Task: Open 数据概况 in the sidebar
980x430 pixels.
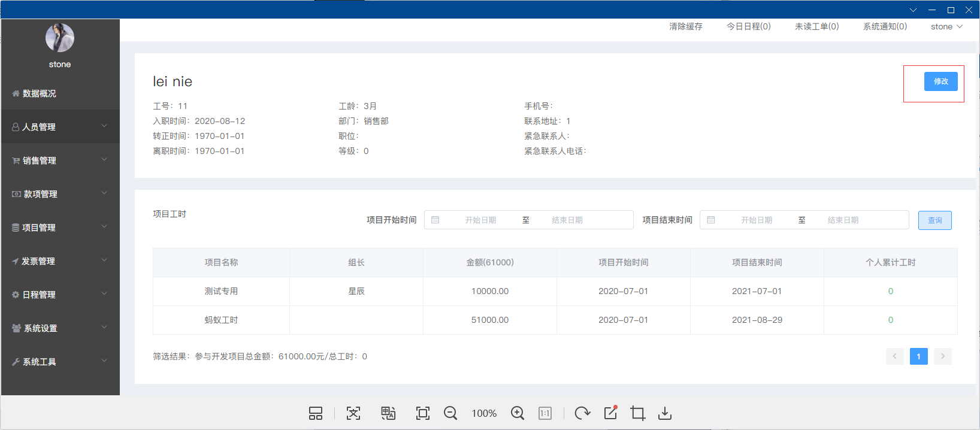Action: (60, 93)
